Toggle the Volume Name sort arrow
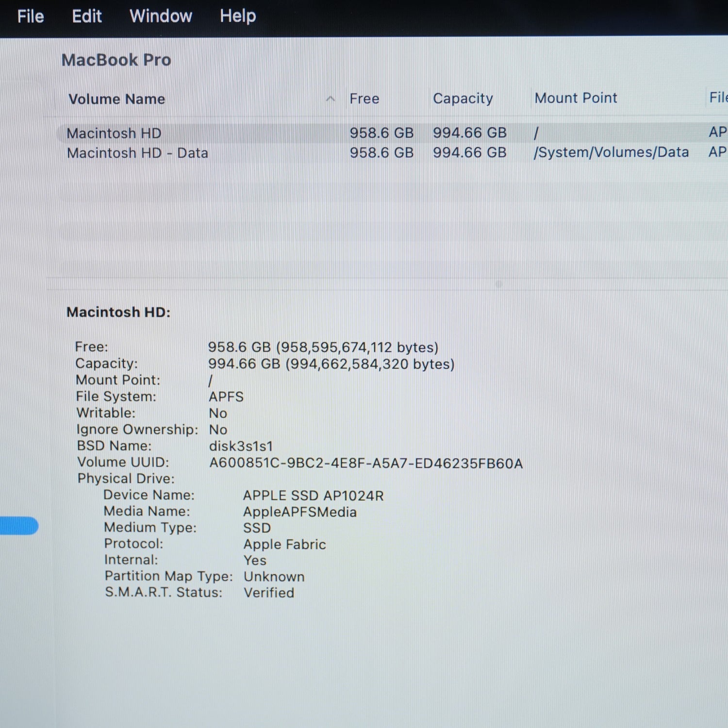The width and height of the screenshot is (728, 728). [331, 99]
